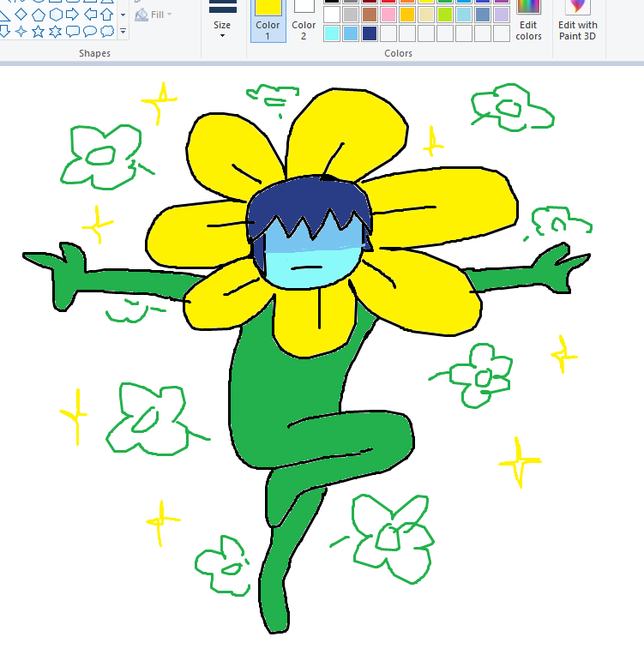The width and height of the screenshot is (644, 649).
Task: Pick the light cyan custom color
Action: click(x=332, y=33)
